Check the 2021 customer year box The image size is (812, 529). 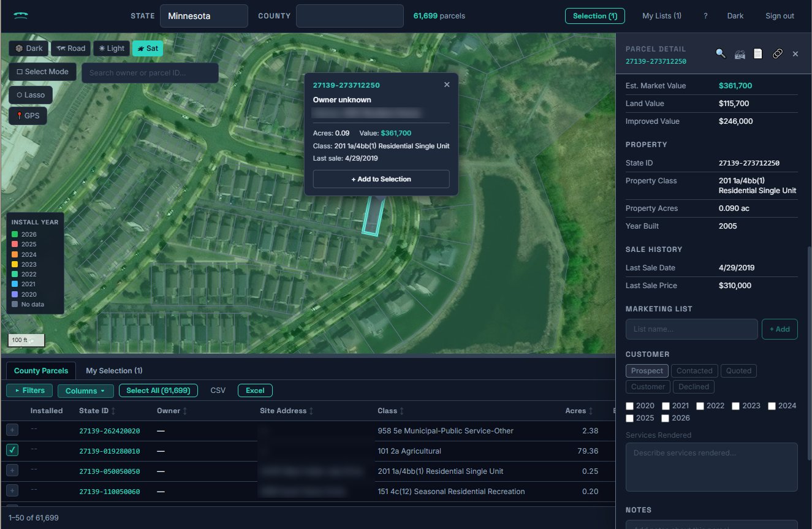(x=665, y=406)
